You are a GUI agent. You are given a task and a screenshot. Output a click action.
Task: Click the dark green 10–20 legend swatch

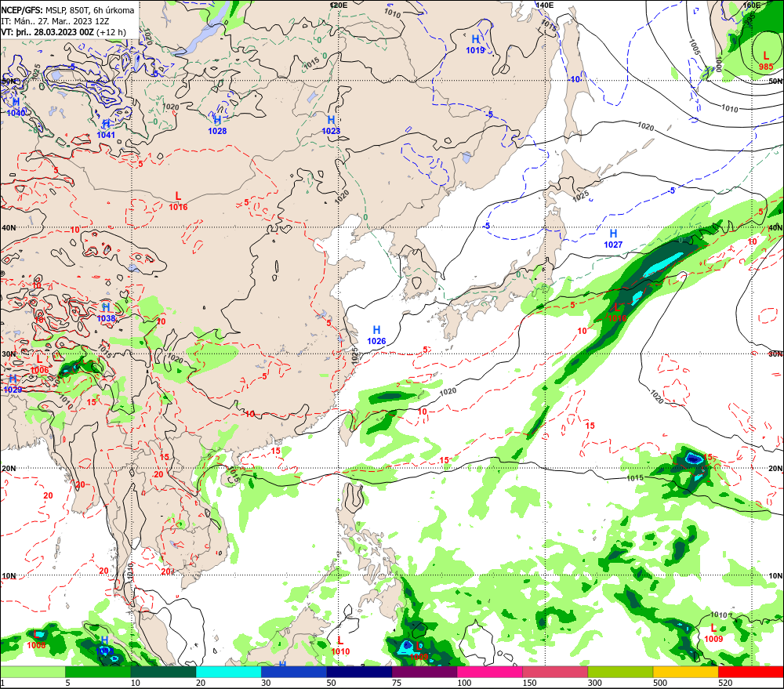click(x=164, y=672)
